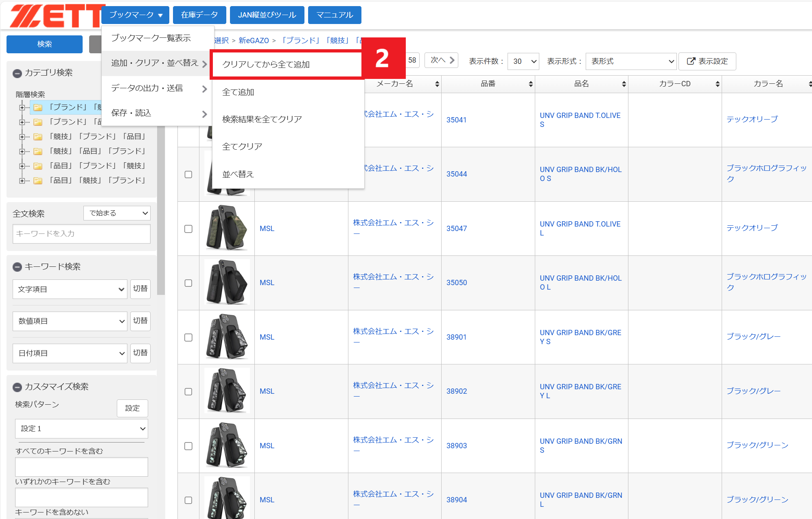Open the 数値項目 dropdown
812x519 pixels.
pos(70,321)
